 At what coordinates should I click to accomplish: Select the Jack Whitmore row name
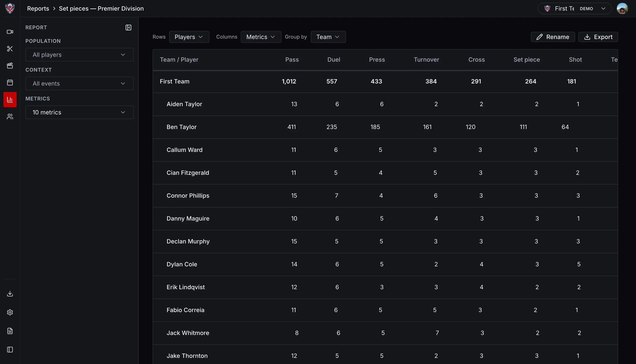click(x=188, y=333)
